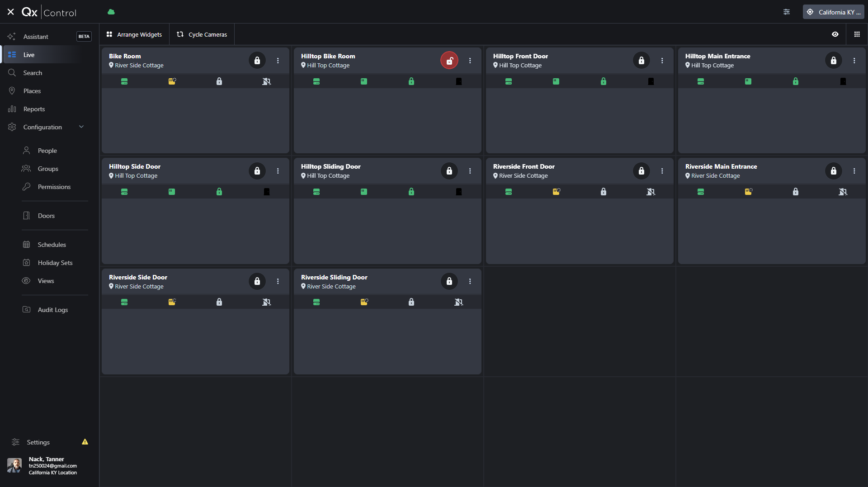The image size is (868, 487).
Task: Click the Arrange Widgets button
Action: pos(134,34)
